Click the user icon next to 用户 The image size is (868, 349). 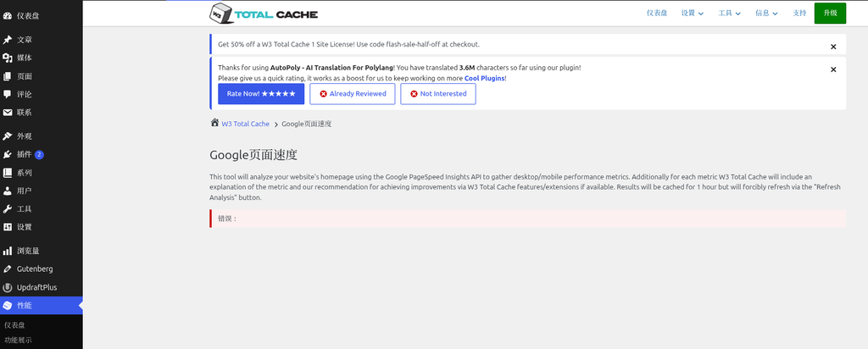coord(7,191)
